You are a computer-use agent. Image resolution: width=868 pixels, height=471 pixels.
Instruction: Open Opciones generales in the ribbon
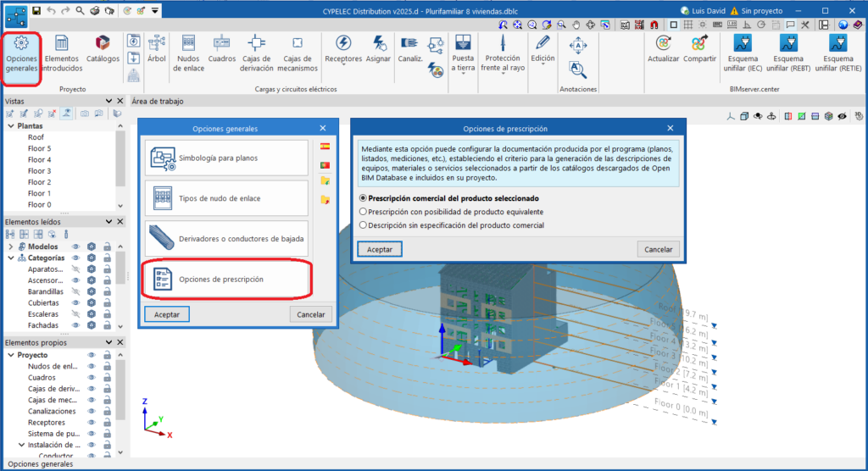(21, 54)
